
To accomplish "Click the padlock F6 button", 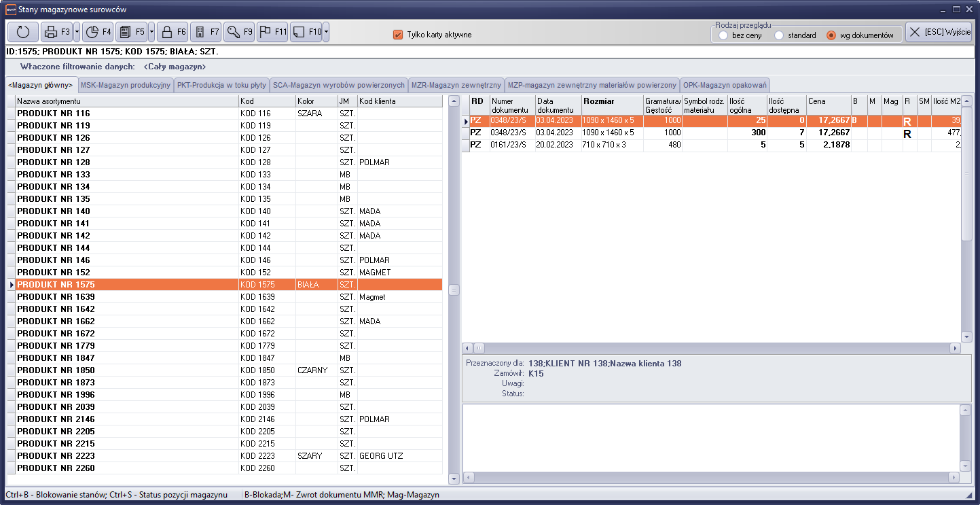I will (x=173, y=32).
